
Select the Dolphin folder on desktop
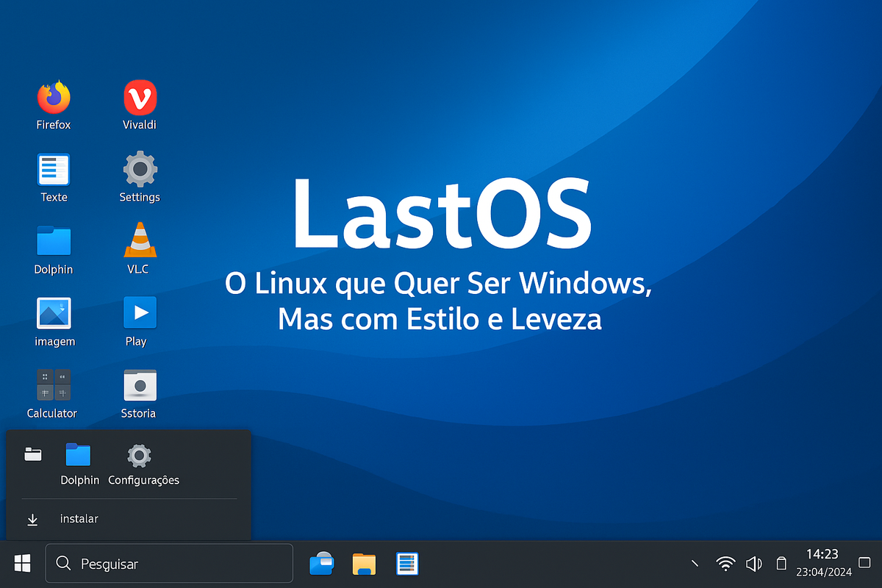tap(54, 240)
